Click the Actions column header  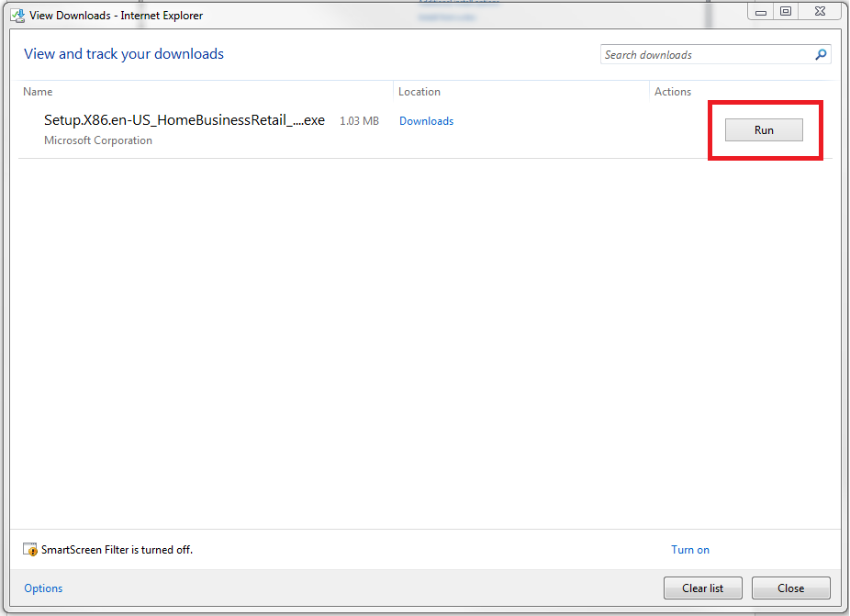pos(673,92)
